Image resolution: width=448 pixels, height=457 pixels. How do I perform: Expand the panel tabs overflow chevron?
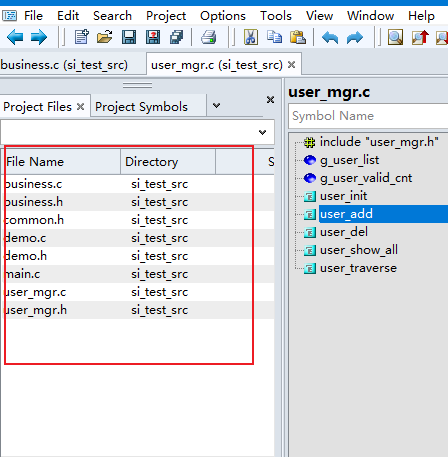coord(216,106)
